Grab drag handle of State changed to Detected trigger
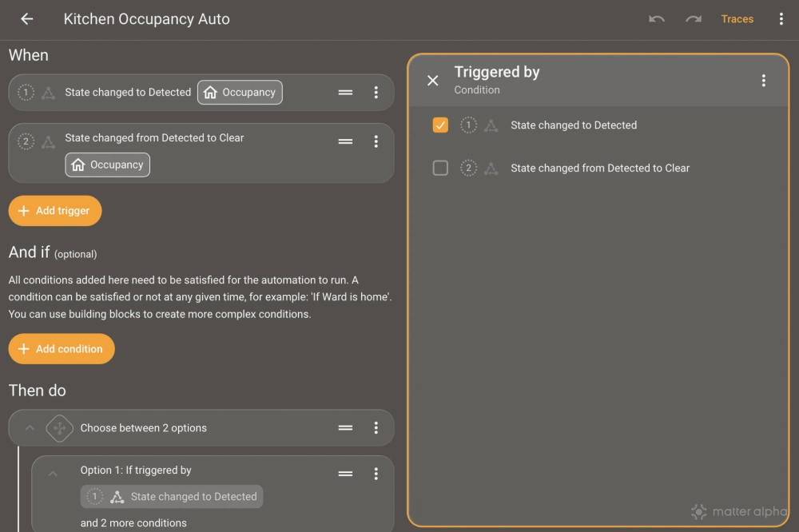The height and width of the screenshot is (532, 799). [x=345, y=92]
